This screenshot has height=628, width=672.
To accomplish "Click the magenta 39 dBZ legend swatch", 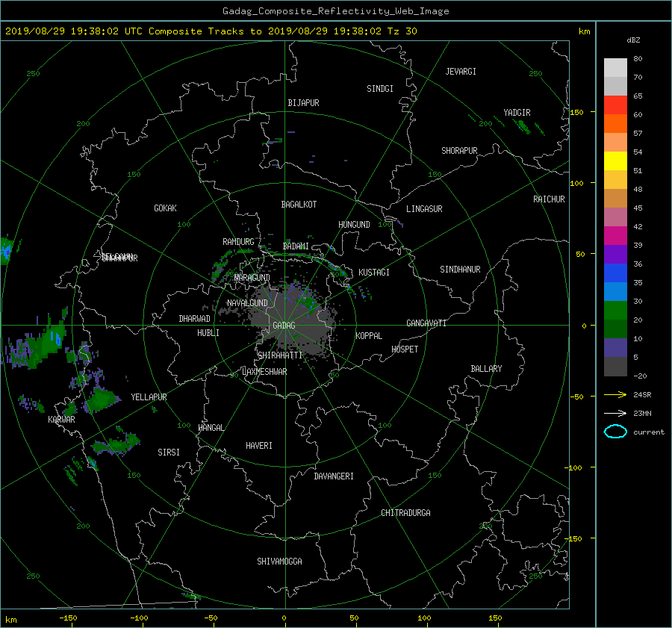I will [615, 236].
